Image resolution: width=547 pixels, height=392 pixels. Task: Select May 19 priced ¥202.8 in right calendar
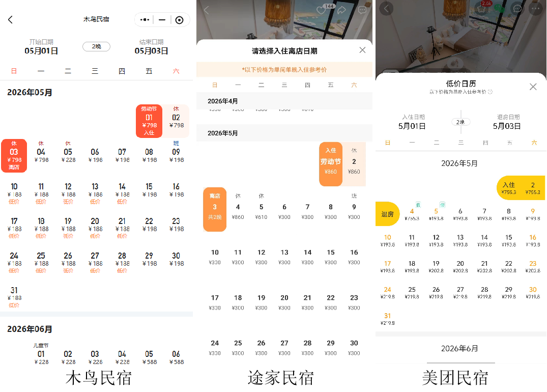click(x=436, y=267)
